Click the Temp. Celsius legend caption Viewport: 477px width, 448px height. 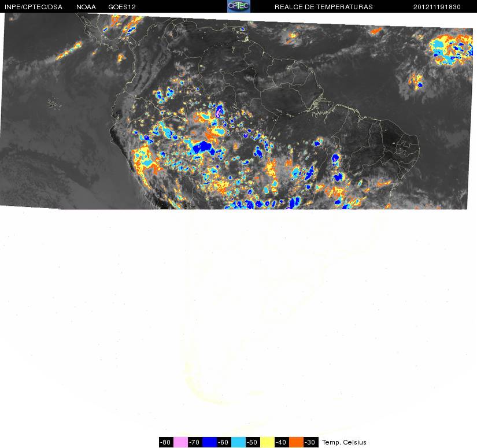point(344,442)
